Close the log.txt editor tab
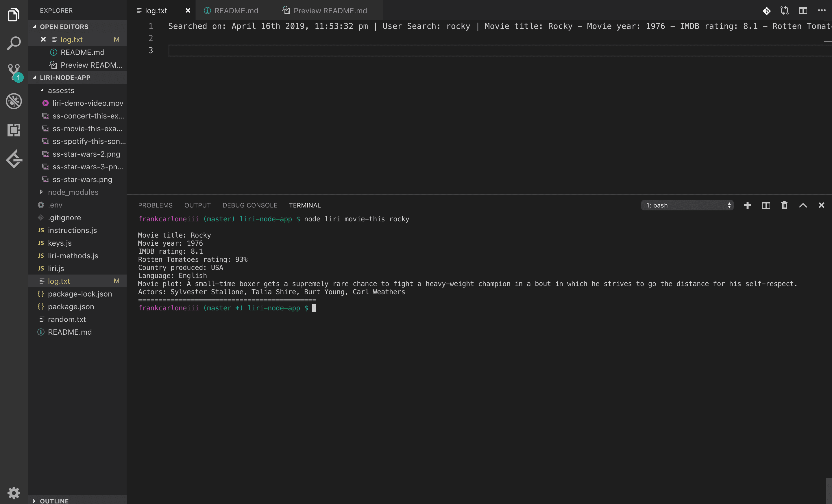The image size is (832, 504). coord(188,10)
